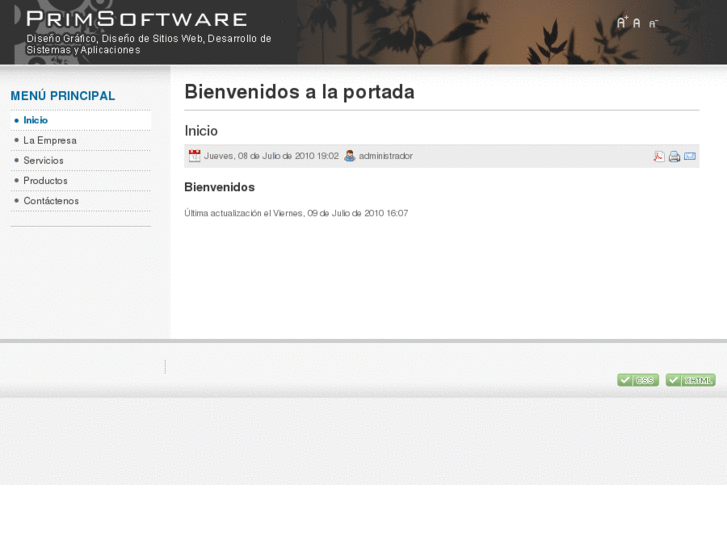Image resolution: width=727 pixels, height=545 pixels.
Task: Click the MENÚ PRINCIPAL heading
Action: point(63,96)
